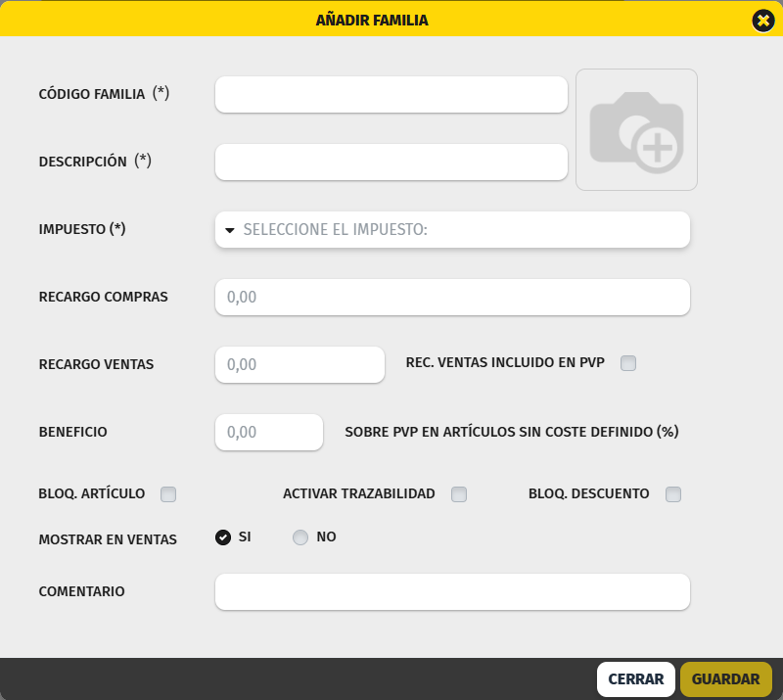The height and width of the screenshot is (700, 783).
Task: Click the Beneficio percentage field
Action: 269,432
